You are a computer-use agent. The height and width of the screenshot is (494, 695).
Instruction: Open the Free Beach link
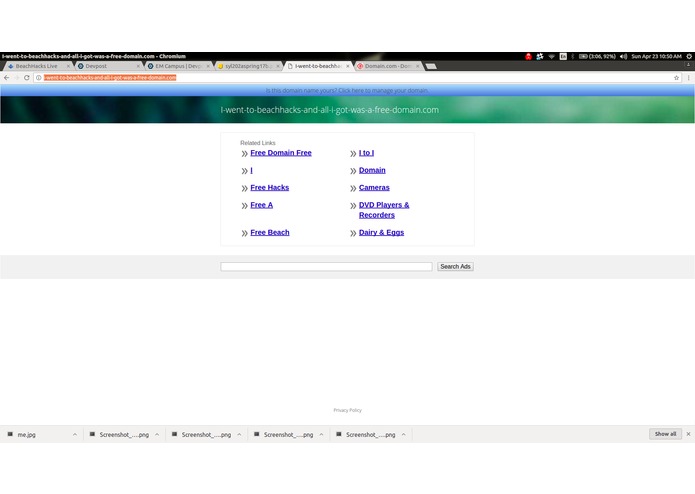pos(269,232)
